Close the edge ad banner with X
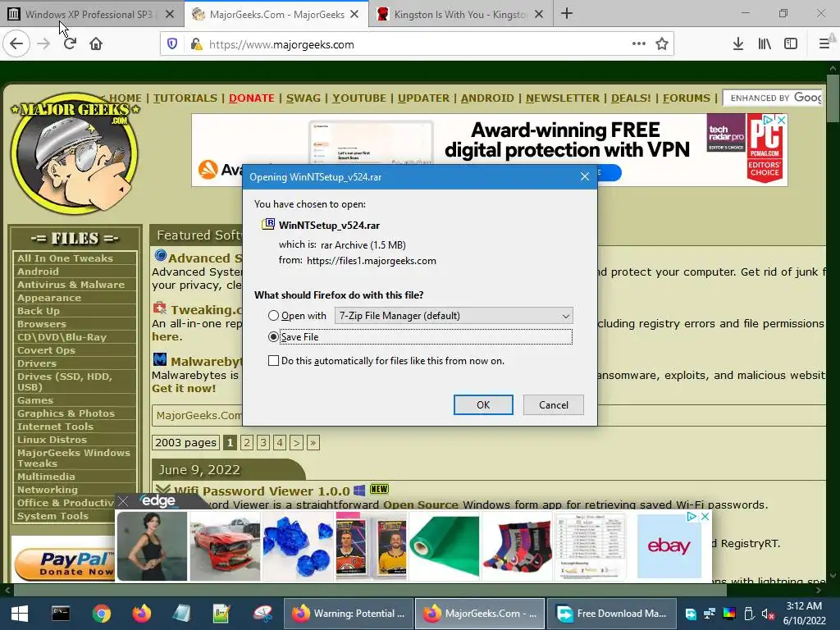Viewport: 840px width, 630px height. [123, 501]
